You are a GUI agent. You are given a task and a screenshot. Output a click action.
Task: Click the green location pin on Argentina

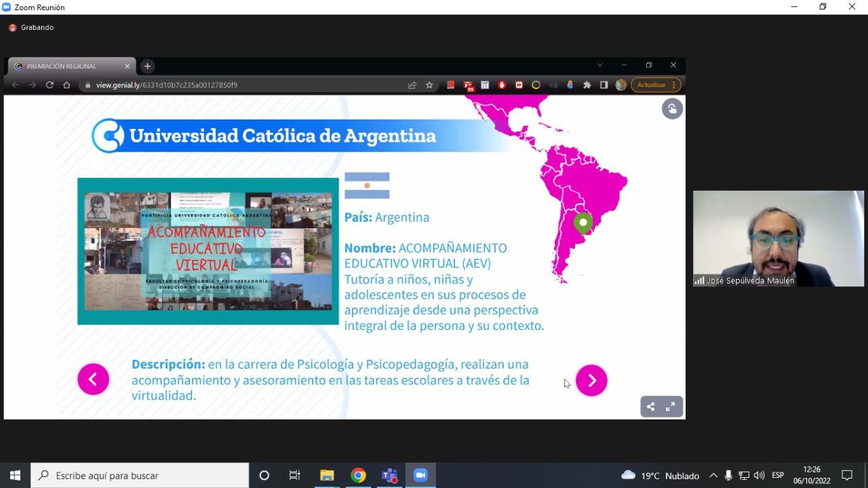coord(583,224)
